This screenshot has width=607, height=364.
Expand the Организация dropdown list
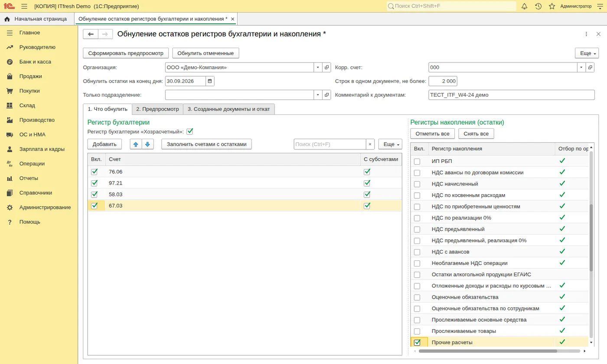click(x=318, y=68)
